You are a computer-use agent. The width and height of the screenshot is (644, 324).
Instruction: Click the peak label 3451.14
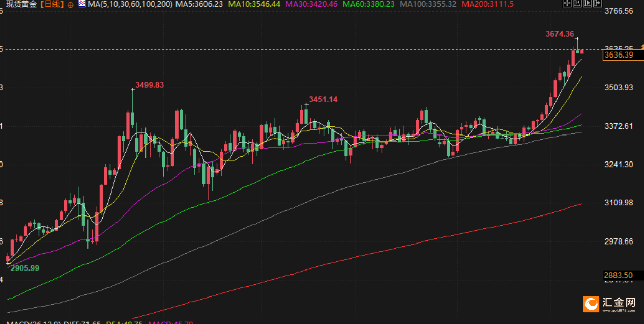[x=324, y=99]
